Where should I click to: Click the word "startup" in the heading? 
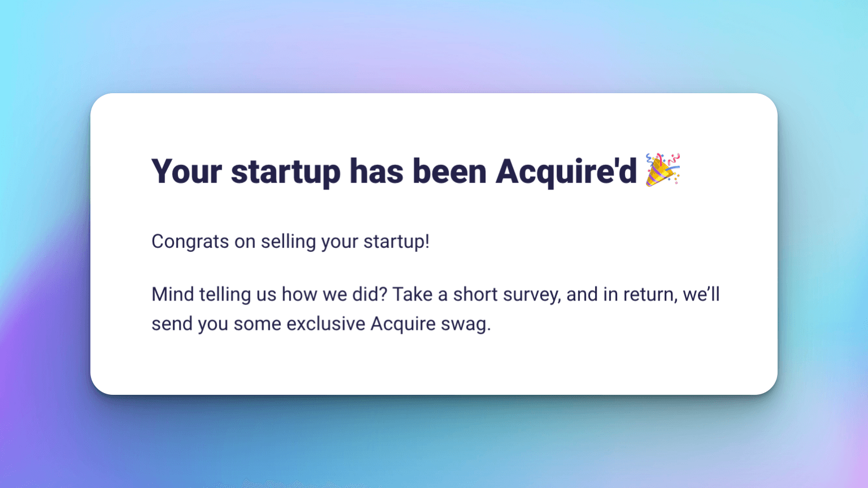(285, 172)
